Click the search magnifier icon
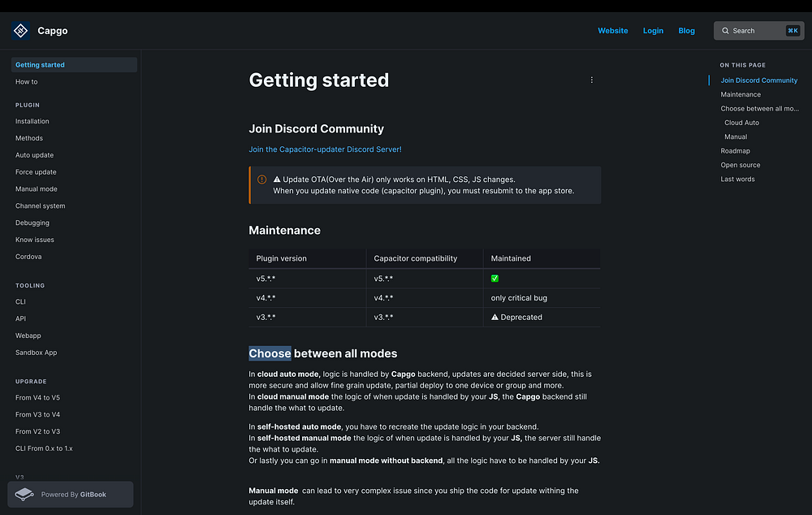This screenshot has width=812, height=515. (724, 31)
